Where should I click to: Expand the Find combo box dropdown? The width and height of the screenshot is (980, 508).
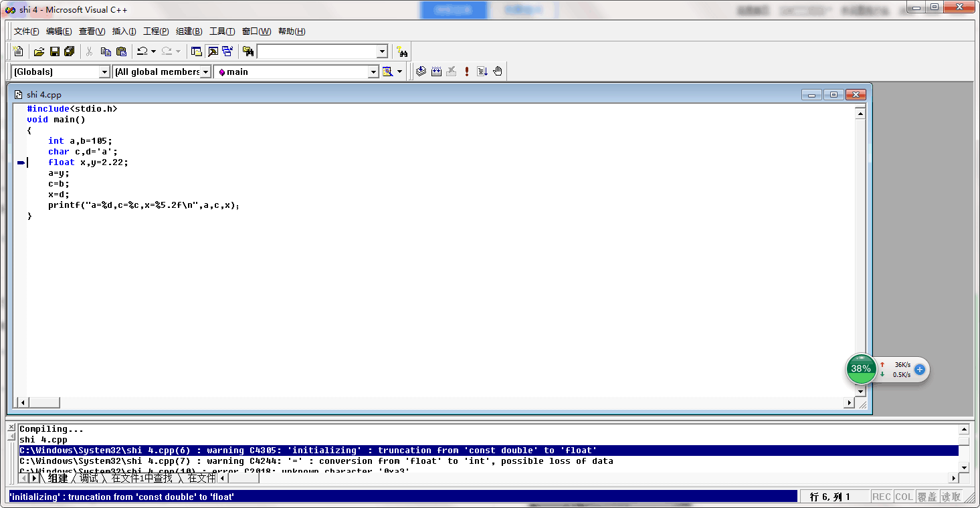coord(382,51)
